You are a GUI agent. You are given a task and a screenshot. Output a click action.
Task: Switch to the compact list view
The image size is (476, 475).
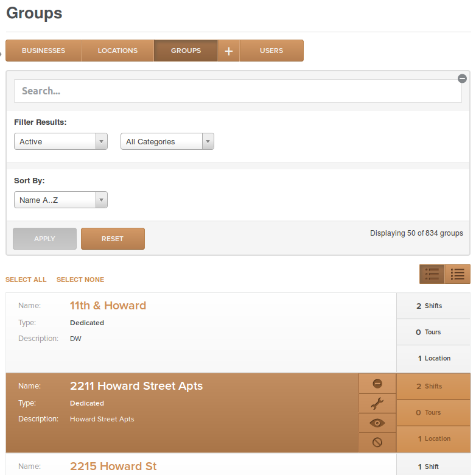[x=458, y=274]
